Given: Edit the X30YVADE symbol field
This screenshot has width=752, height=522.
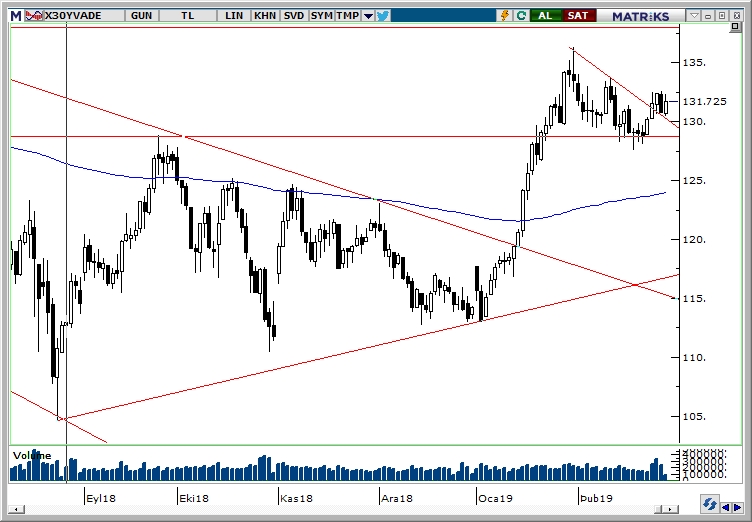Looking at the screenshot, I should pos(83,16).
